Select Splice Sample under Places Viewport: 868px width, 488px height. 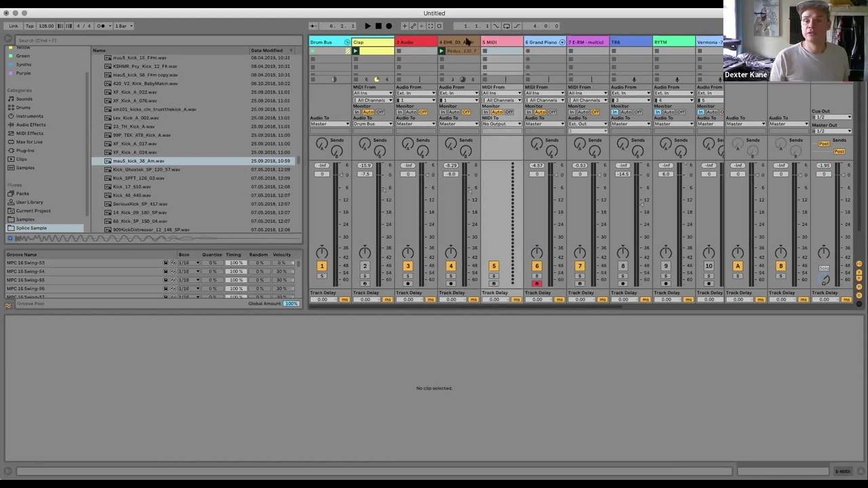31,228
